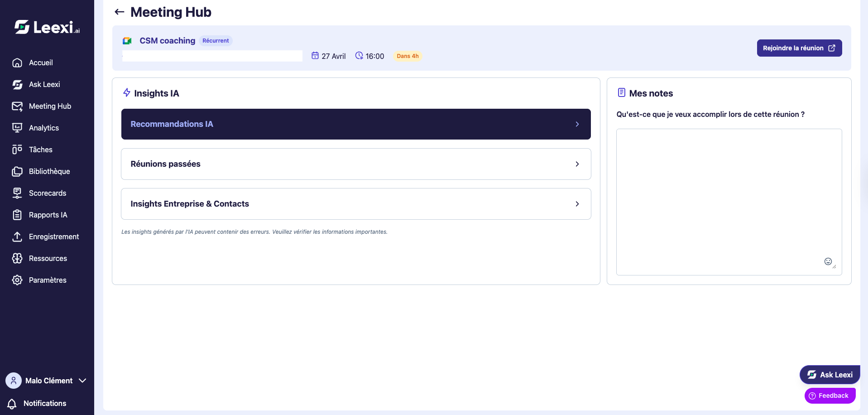Screen dimensions: 868x415
Task: Open the Enregistrement upload icon
Action: point(17,236)
